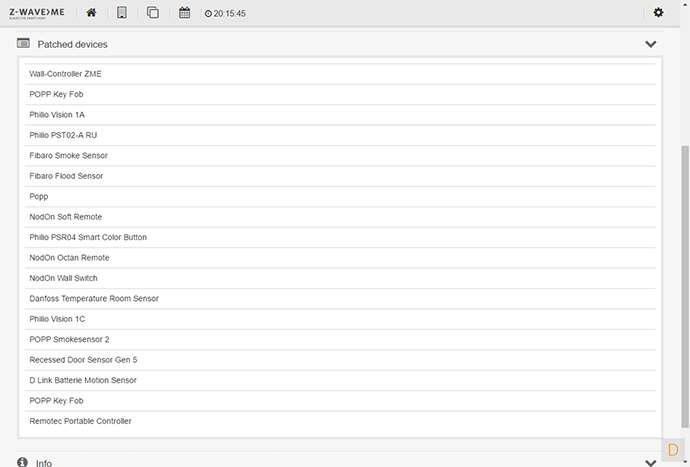The image size is (690, 467).
Task: Select NodOn Soft Remote row
Action: tap(340, 217)
